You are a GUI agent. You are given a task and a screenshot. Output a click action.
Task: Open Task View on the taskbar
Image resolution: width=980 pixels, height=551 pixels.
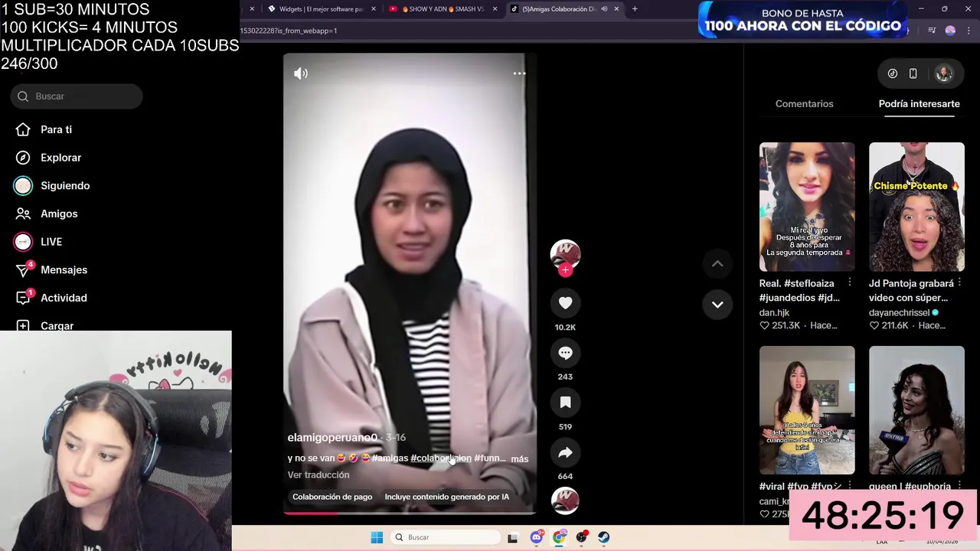(x=513, y=537)
